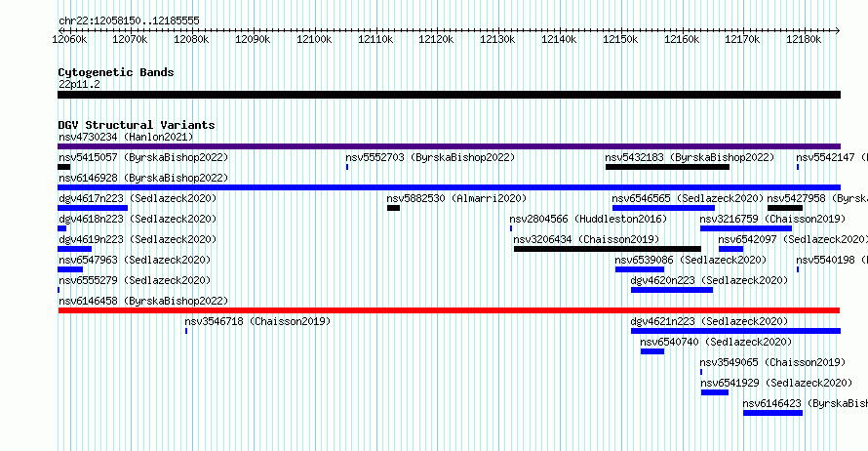Image resolution: width=868 pixels, height=451 pixels.
Task: Click nsv3216759 (Chaisson2019) label
Action: tap(772, 219)
